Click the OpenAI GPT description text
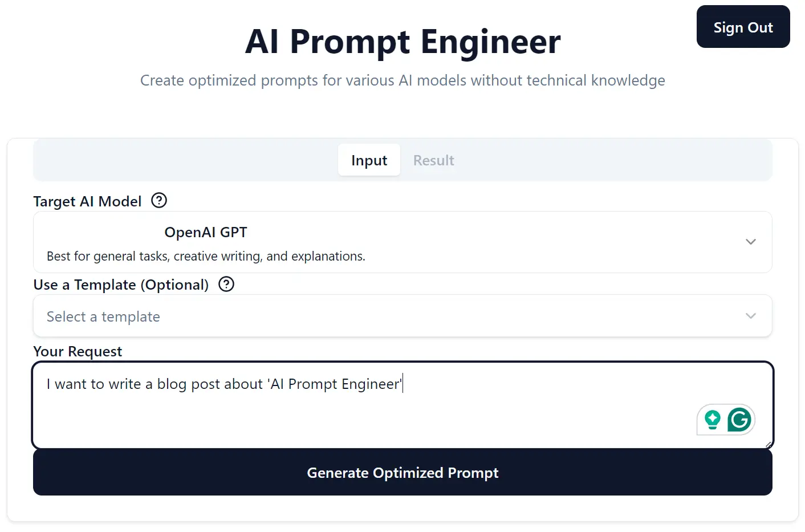 (206, 256)
